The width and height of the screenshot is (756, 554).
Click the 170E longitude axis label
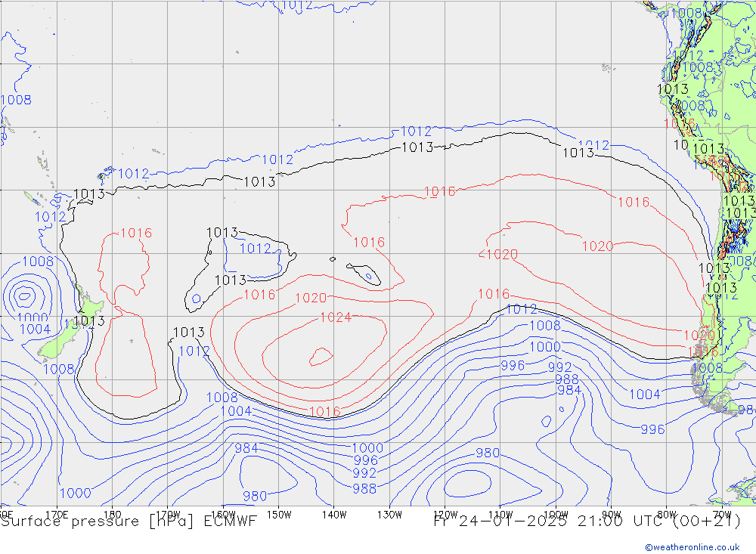click(57, 514)
